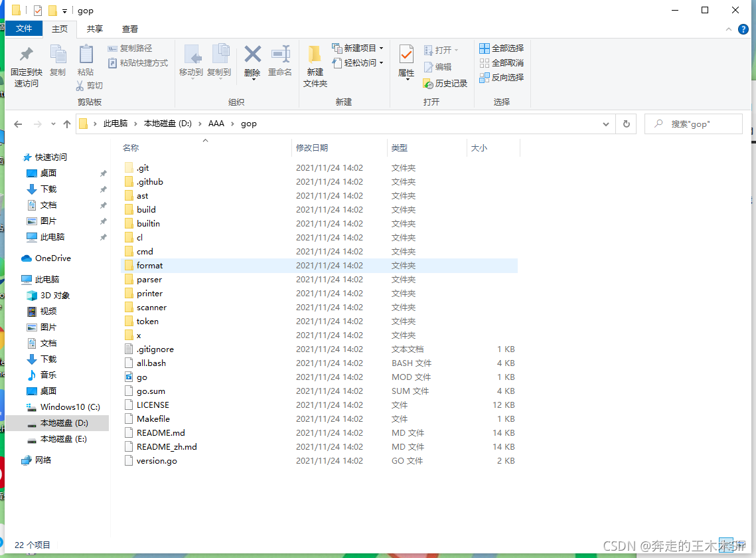
Task: Go up one folder level
Action: pyautogui.click(x=67, y=124)
